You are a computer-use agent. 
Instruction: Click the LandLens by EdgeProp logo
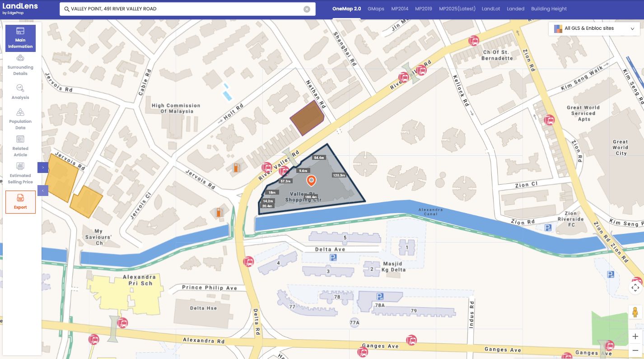click(x=20, y=9)
